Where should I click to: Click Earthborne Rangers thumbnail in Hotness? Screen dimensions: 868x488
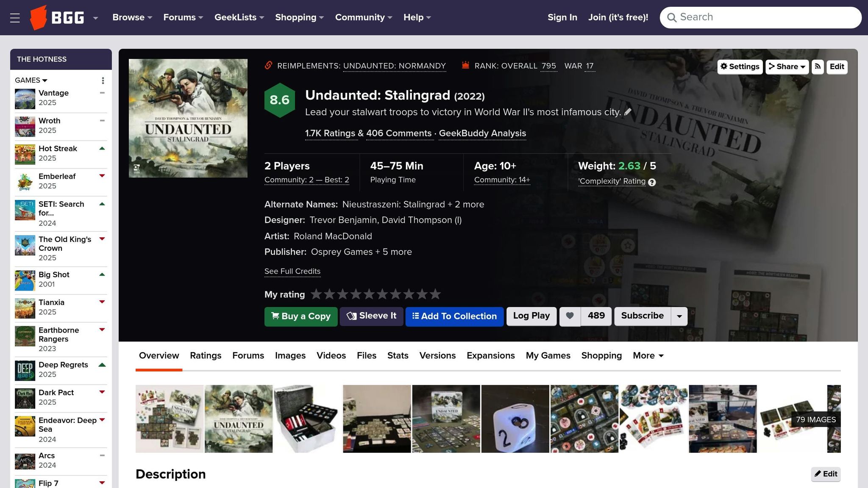(x=25, y=336)
